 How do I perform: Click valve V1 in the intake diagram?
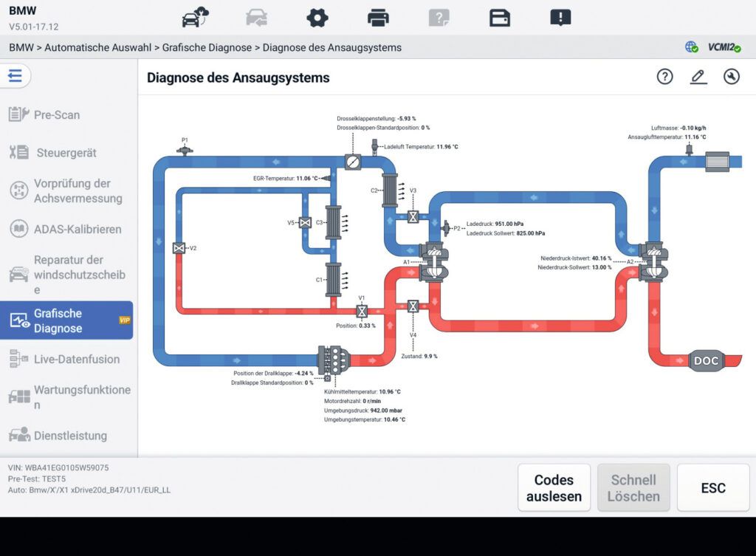362,311
